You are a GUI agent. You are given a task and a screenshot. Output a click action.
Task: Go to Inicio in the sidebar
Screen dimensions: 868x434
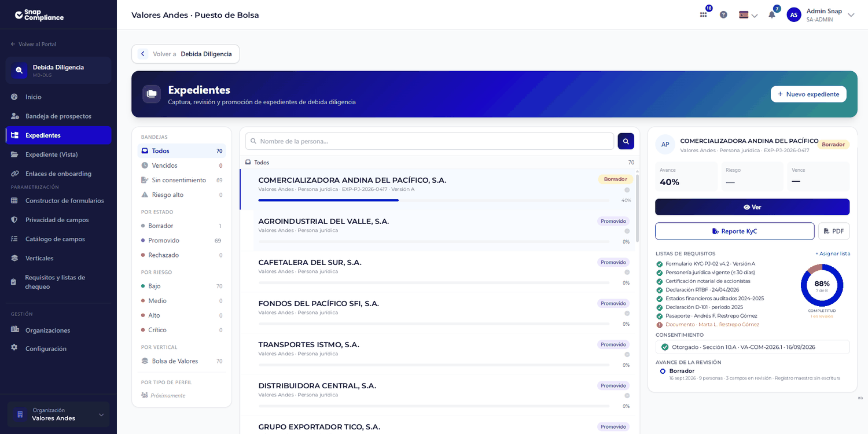click(x=58, y=97)
